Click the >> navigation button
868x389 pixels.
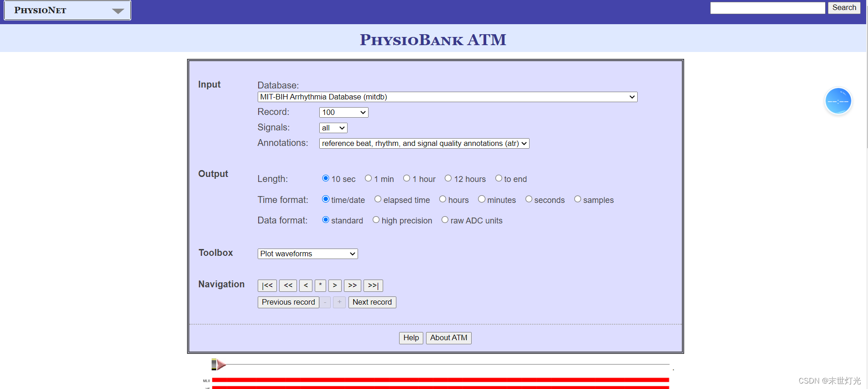[x=353, y=285]
